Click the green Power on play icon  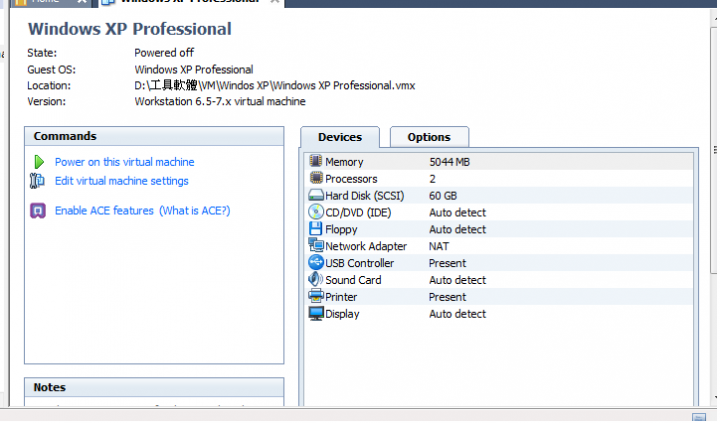[39, 162]
